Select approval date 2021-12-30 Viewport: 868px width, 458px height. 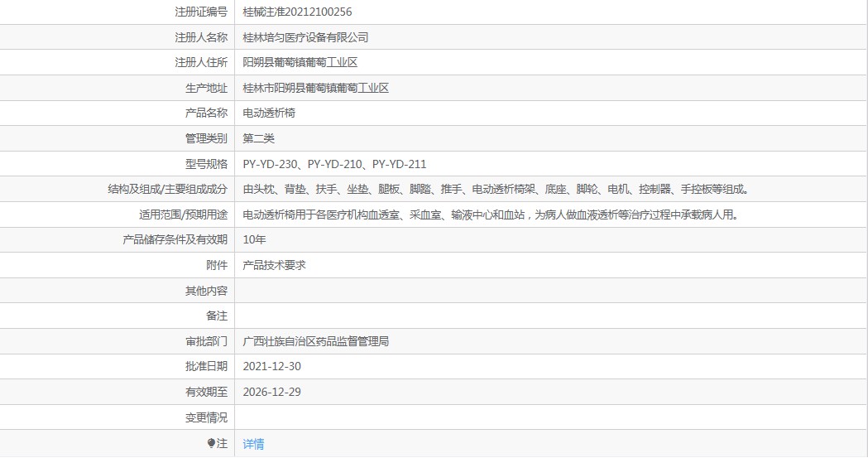point(271,366)
